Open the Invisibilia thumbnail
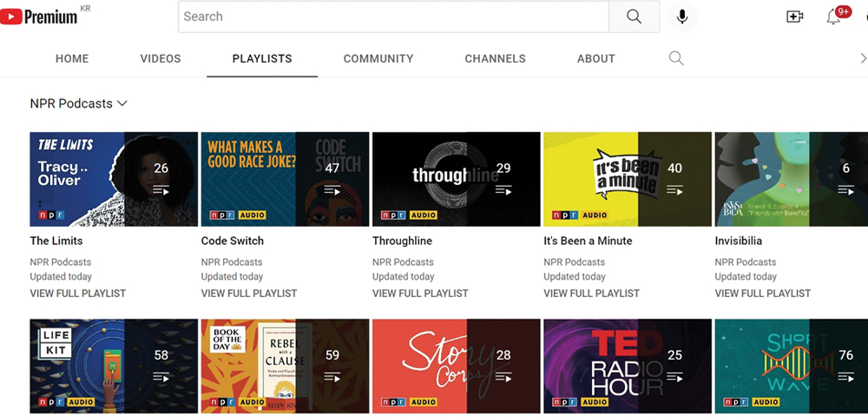This screenshot has height=417, width=868. 791,179
